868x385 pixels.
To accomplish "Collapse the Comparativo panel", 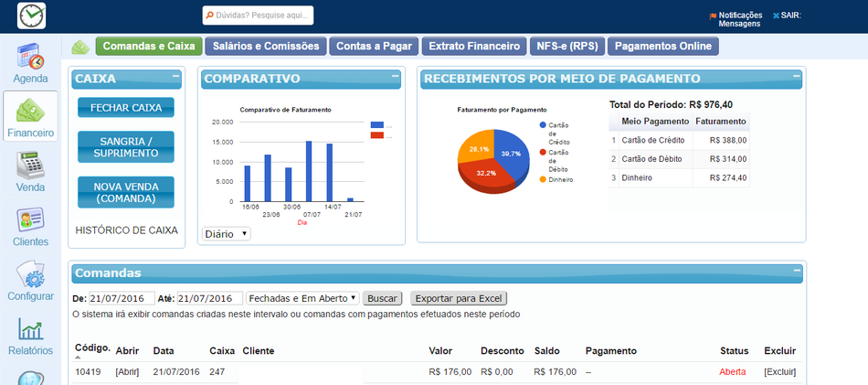I will click(395, 79).
